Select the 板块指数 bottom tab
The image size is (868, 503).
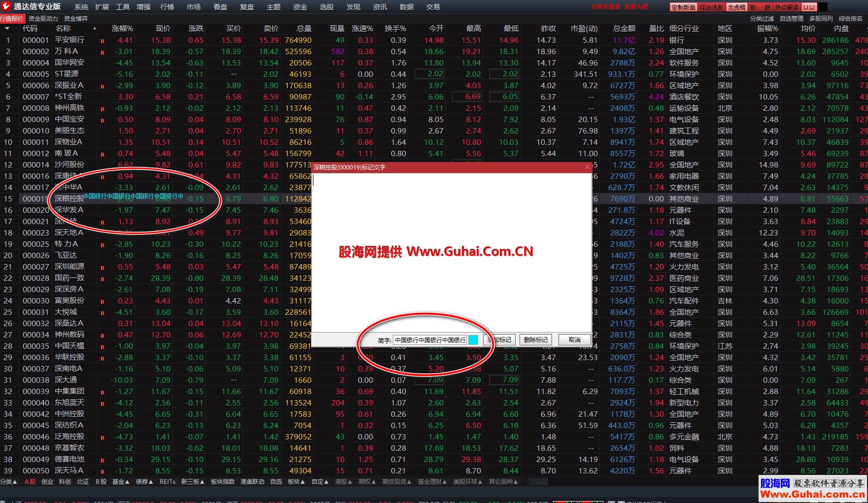click(223, 481)
